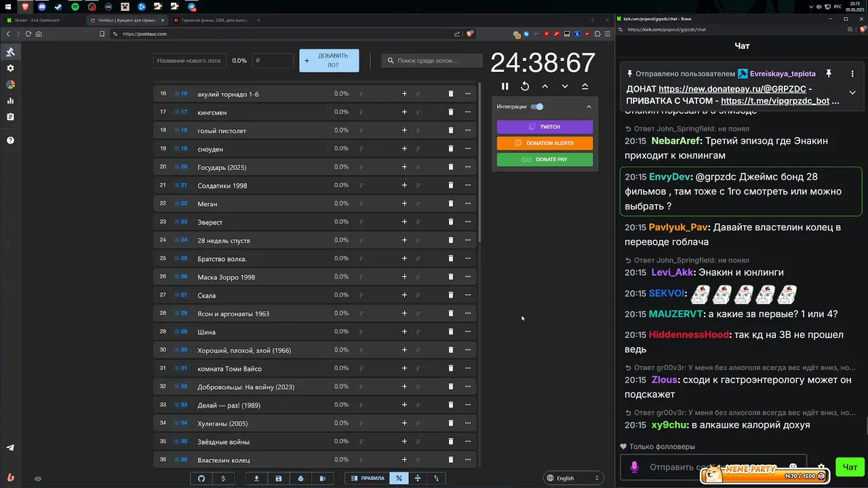Click the Boosty icon in sidebar corner
Viewport: 868px width, 488px height.
pyautogui.click(x=10, y=476)
